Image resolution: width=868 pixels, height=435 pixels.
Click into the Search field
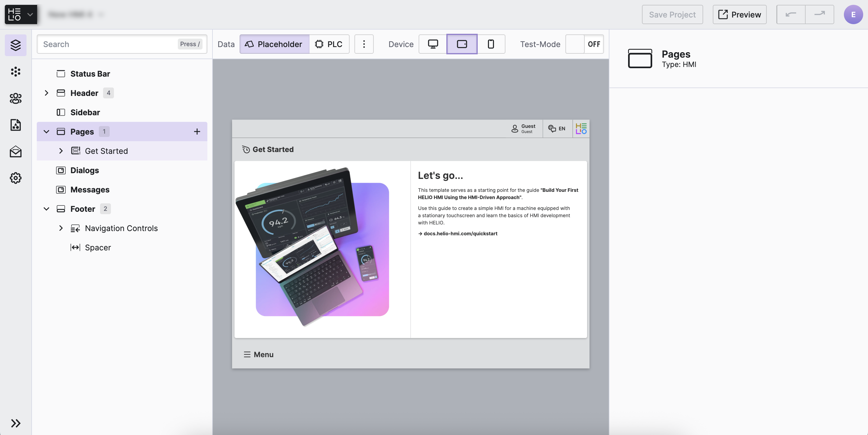(x=108, y=44)
